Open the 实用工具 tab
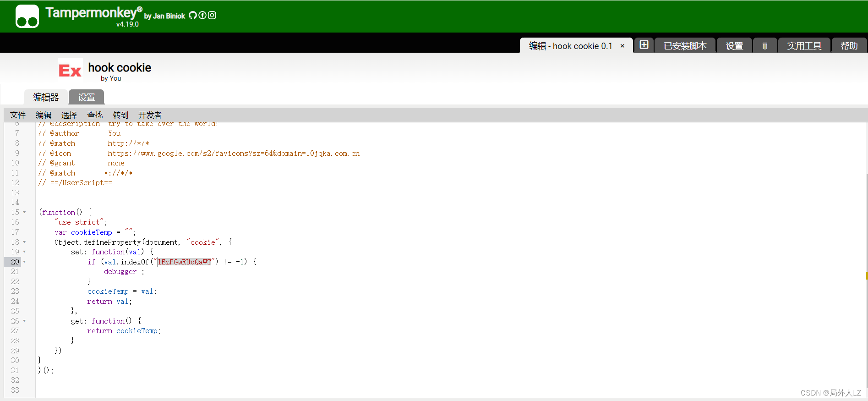The width and height of the screenshot is (868, 401). [x=804, y=46]
